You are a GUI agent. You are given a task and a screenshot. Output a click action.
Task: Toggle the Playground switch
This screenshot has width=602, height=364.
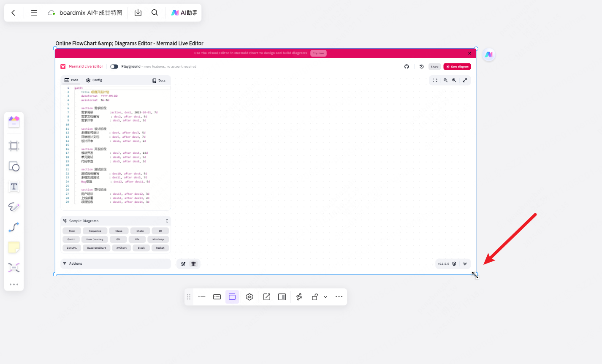[114, 66]
